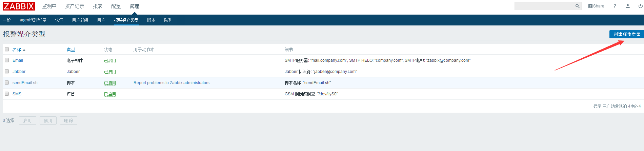This screenshot has height=151, width=644.
Task: Open the 管理 top menu
Action: (134, 6)
